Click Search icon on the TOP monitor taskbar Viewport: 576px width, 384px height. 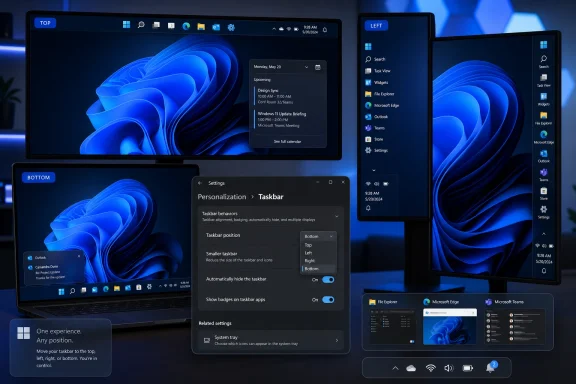141,25
